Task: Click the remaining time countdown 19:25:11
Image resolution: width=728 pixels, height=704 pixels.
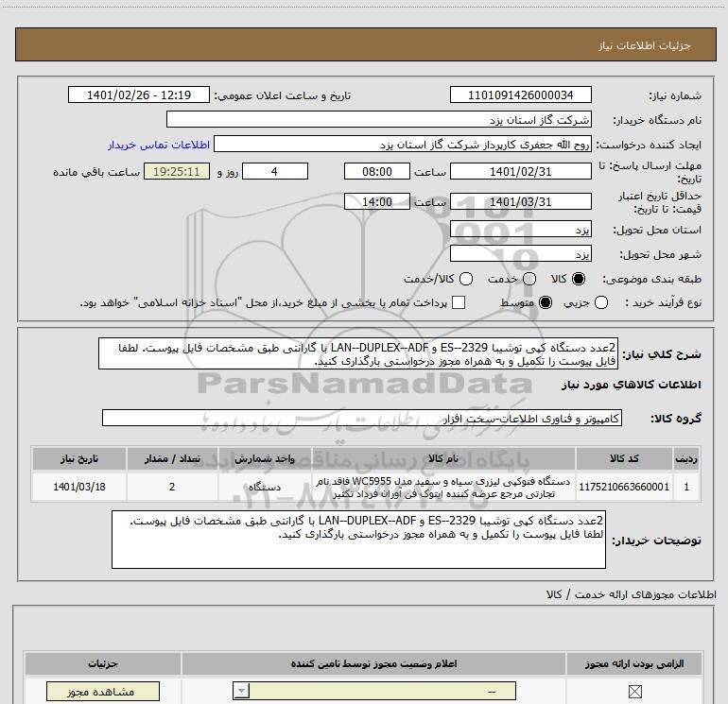Action: click(177, 172)
